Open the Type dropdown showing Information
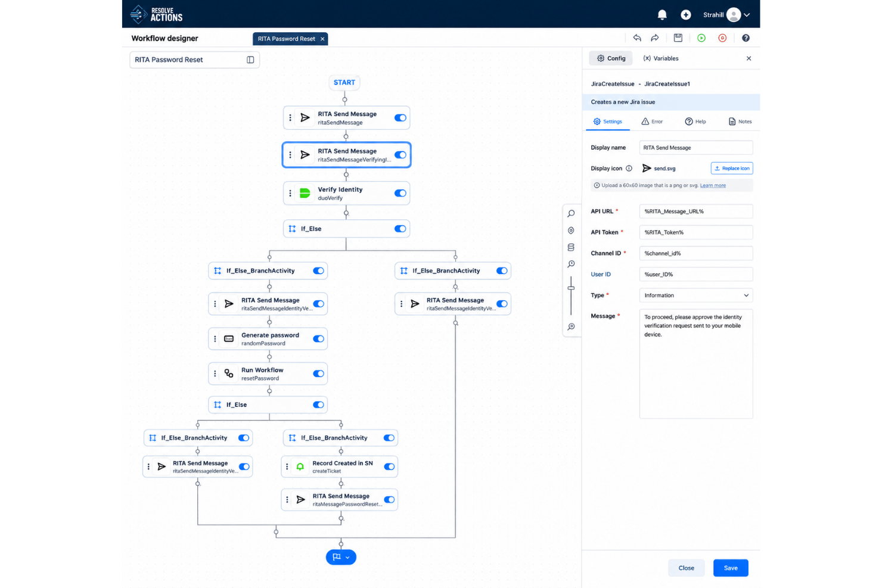The image size is (882, 588). (695, 295)
